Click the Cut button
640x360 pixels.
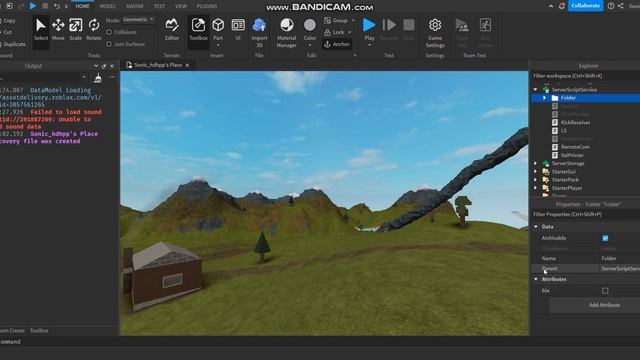pyautogui.click(x=7, y=32)
